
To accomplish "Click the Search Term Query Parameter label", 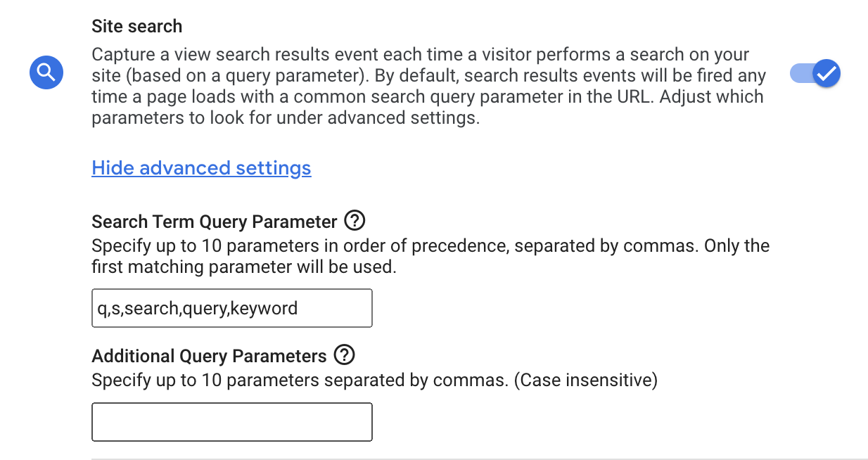I will click(215, 222).
